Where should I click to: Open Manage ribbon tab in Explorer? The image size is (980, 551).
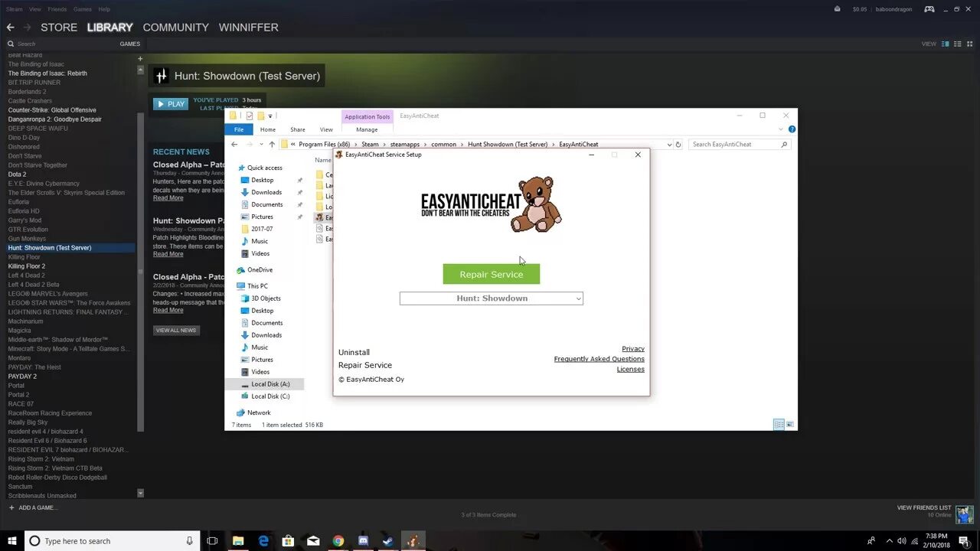click(367, 129)
